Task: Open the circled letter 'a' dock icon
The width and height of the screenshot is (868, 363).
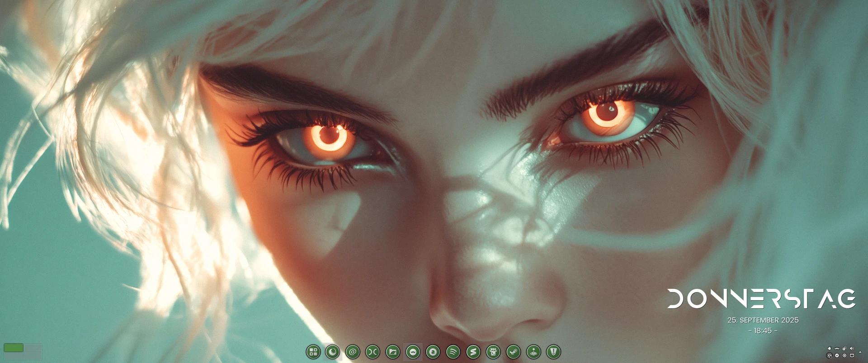Action: pos(433,352)
